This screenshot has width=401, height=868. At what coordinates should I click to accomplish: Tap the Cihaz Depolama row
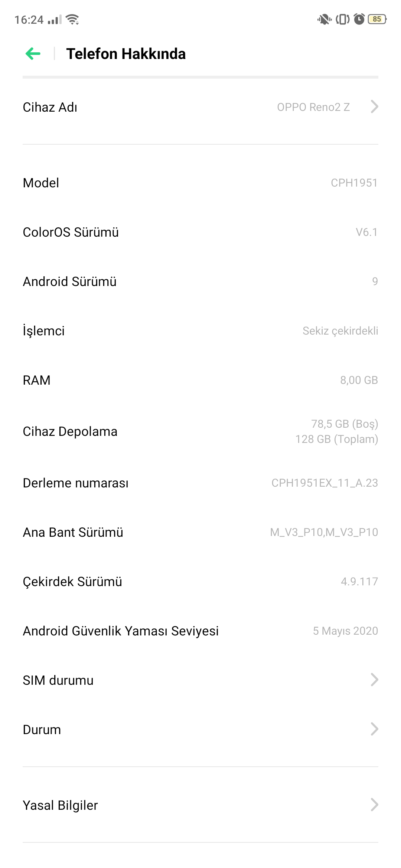[200, 431]
